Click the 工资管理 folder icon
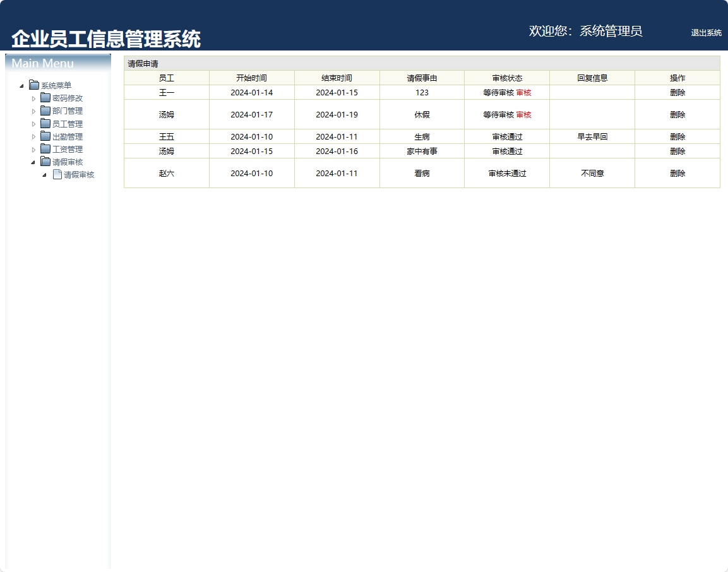The image size is (728, 572). (x=45, y=149)
